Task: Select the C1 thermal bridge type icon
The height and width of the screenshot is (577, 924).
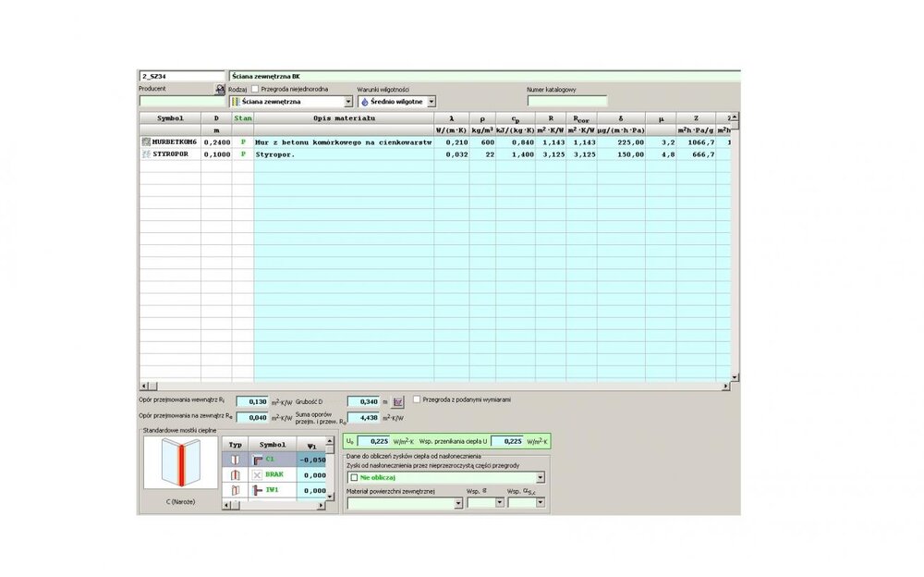Action: tap(235, 460)
